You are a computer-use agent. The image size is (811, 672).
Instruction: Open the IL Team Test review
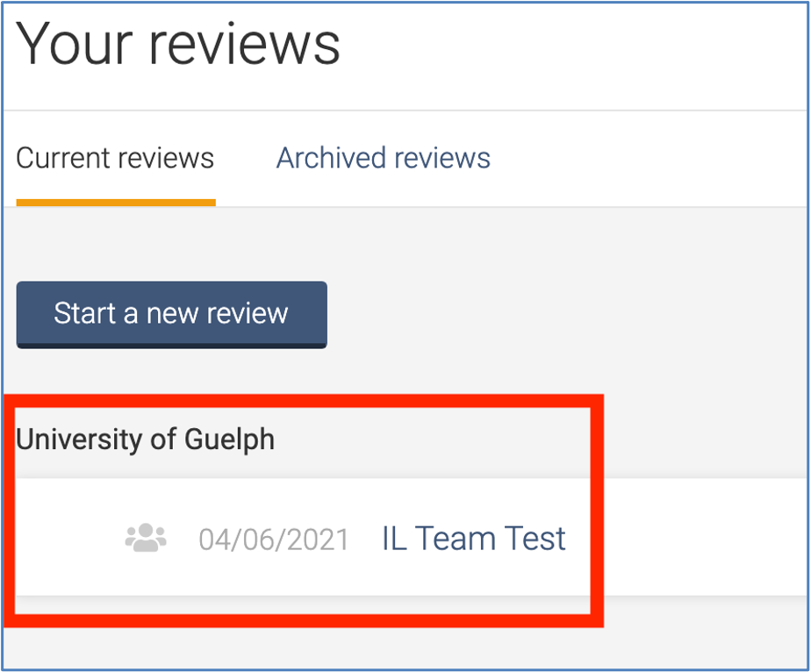pyautogui.click(x=473, y=538)
